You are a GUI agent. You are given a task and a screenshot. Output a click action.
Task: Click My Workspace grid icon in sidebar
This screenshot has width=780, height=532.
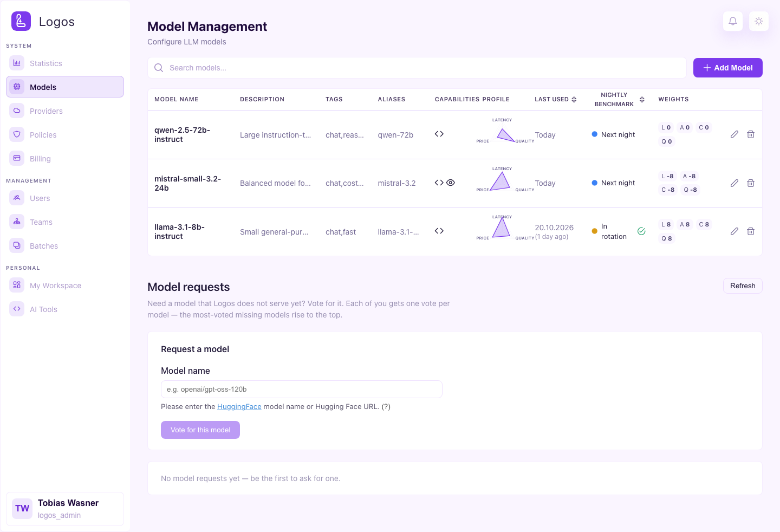17,285
